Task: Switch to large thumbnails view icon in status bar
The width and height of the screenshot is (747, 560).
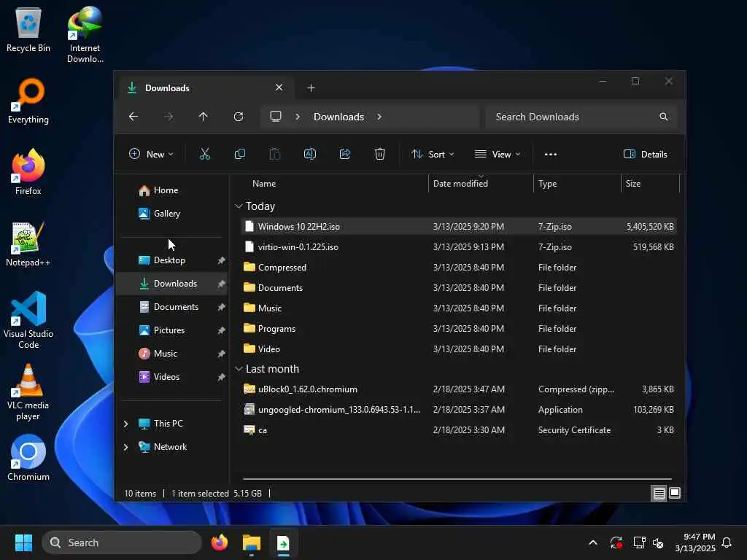Action: [x=675, y=494]
